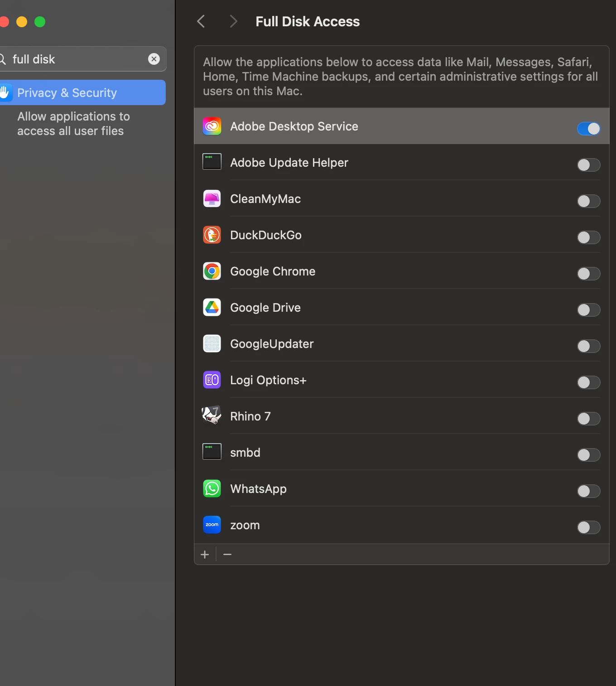Go forward with the right chevron
Viewport: 616px width, 686px height.
(x=233, y=21)
